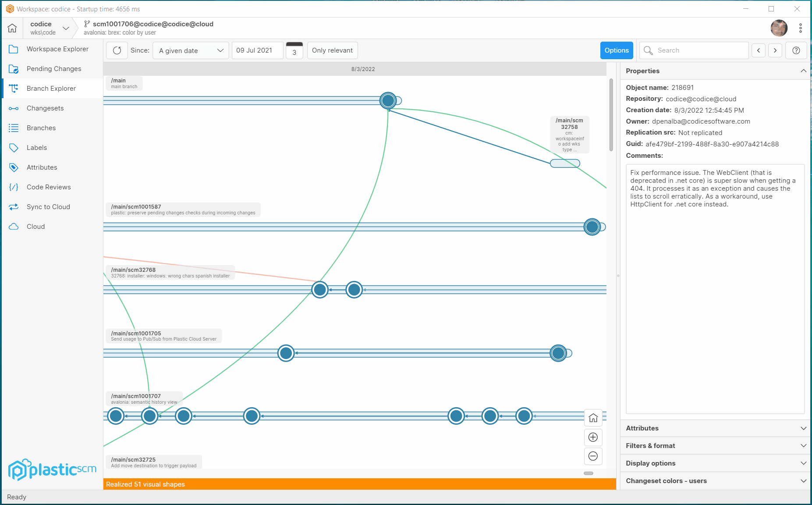This screenshot has height=505, width=812.
Task: Click in the Search input field
Action: coord(700,50)
